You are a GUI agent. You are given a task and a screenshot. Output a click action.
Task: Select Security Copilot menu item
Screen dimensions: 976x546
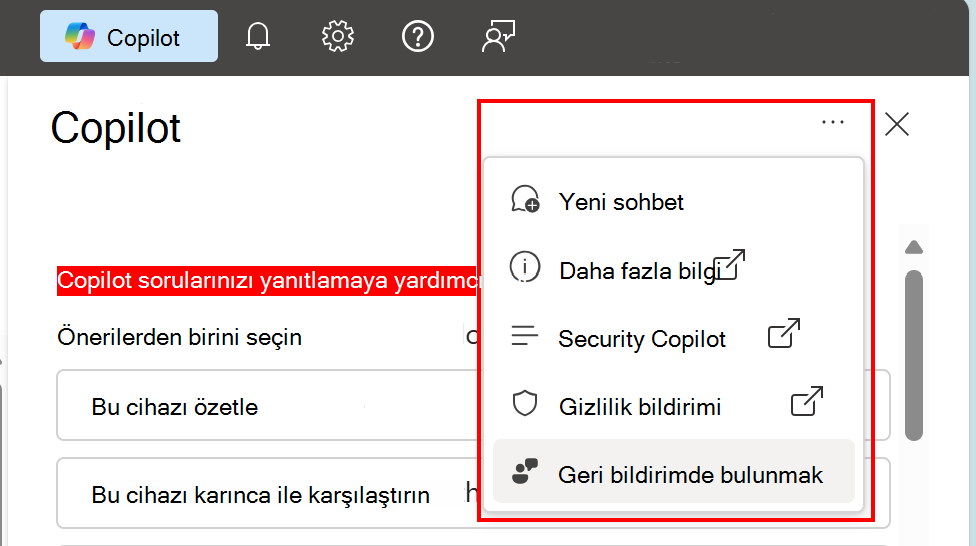point(673,338)
